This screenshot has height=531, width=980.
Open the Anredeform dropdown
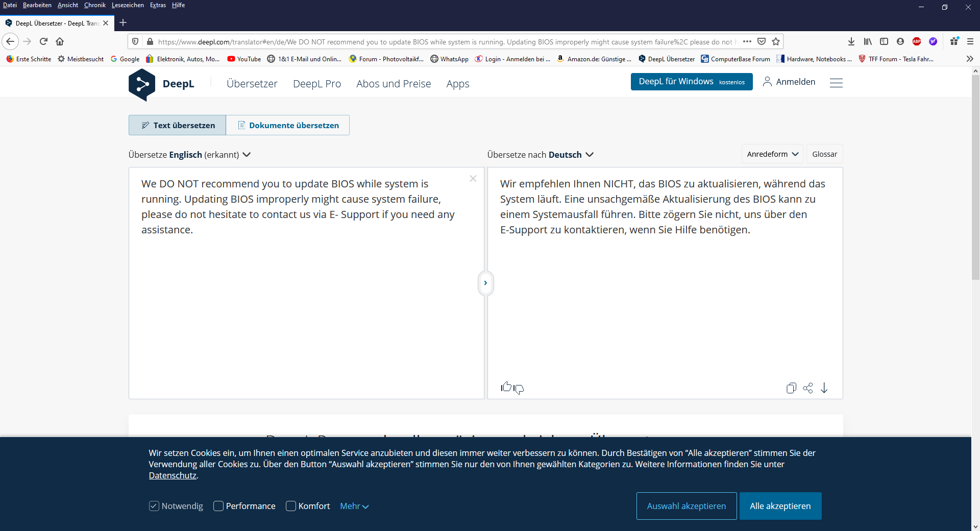point(772,154)
